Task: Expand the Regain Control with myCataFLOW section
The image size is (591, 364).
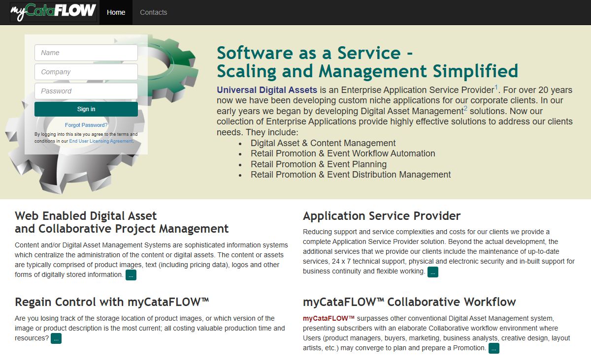Action: point(56,339)
